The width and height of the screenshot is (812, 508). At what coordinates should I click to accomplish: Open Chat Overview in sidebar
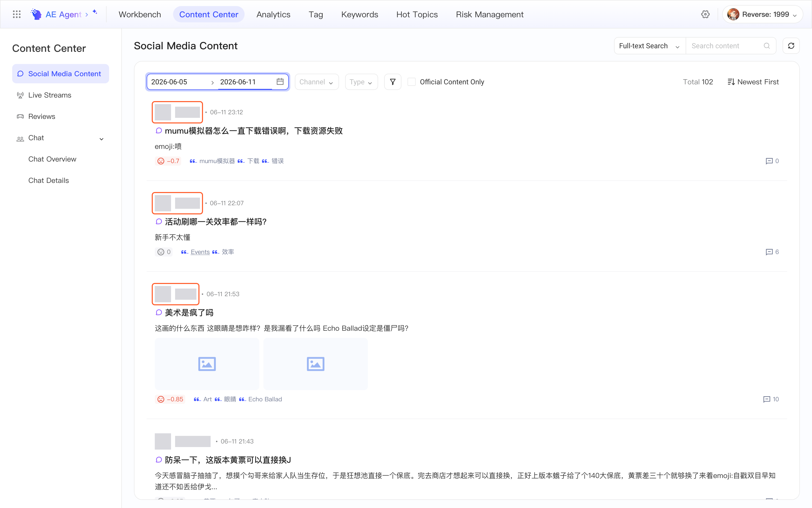60,159
